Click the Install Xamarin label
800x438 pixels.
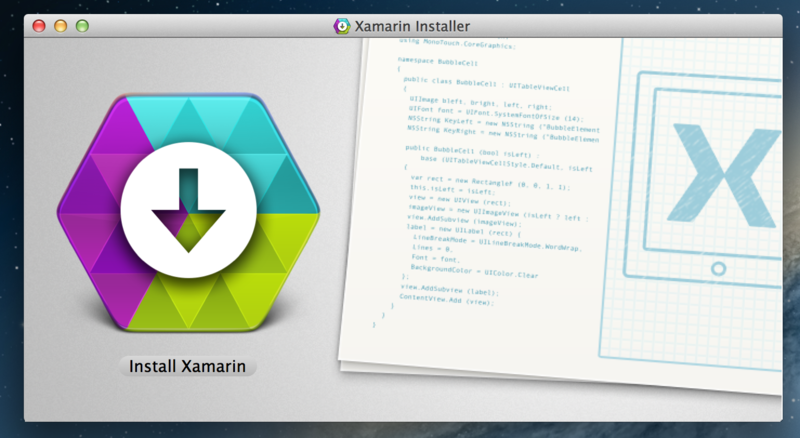[x=187, y=366]
